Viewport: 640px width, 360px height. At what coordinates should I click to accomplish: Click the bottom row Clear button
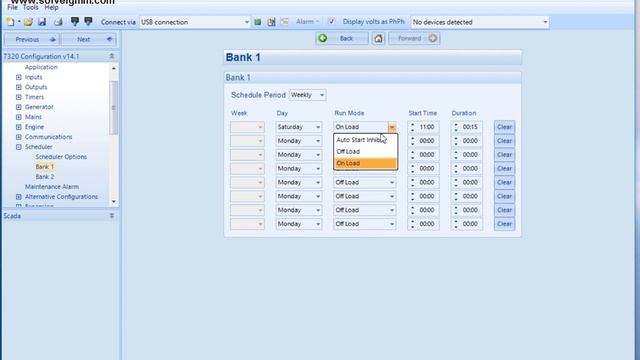click(504, 224)
